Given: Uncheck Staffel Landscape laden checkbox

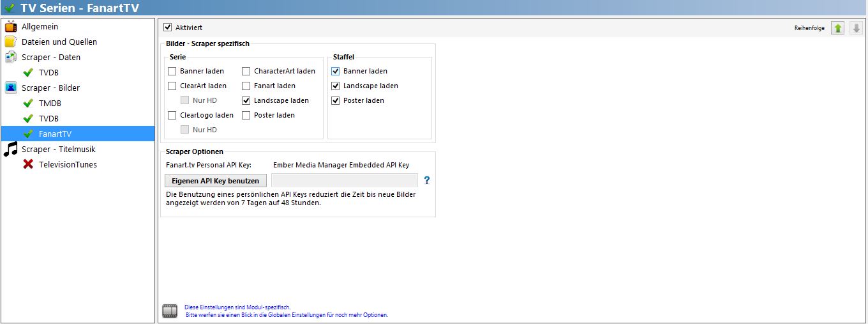Looking at the screenshot, I should (x=335, y=86).
